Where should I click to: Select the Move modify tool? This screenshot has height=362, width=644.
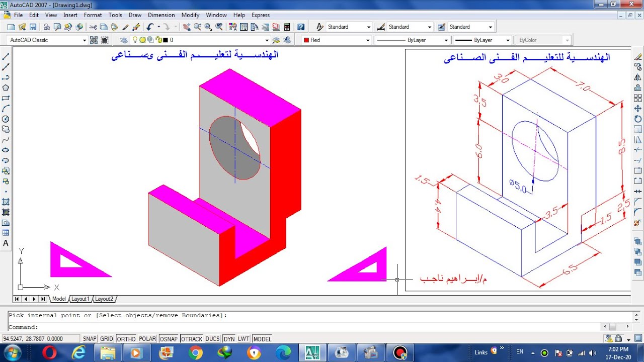click(x=638, y=108)
